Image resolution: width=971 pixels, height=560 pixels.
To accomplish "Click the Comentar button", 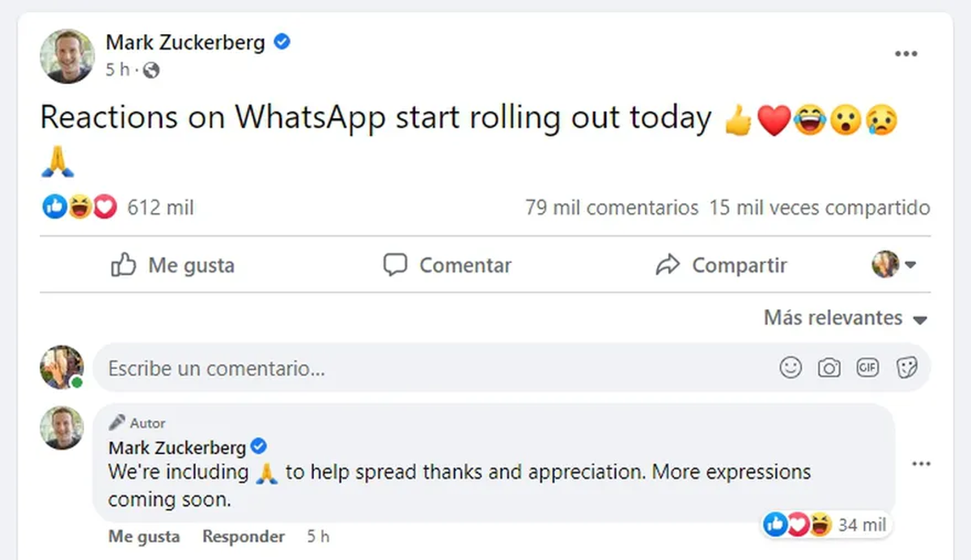I will tap(447, 265).
